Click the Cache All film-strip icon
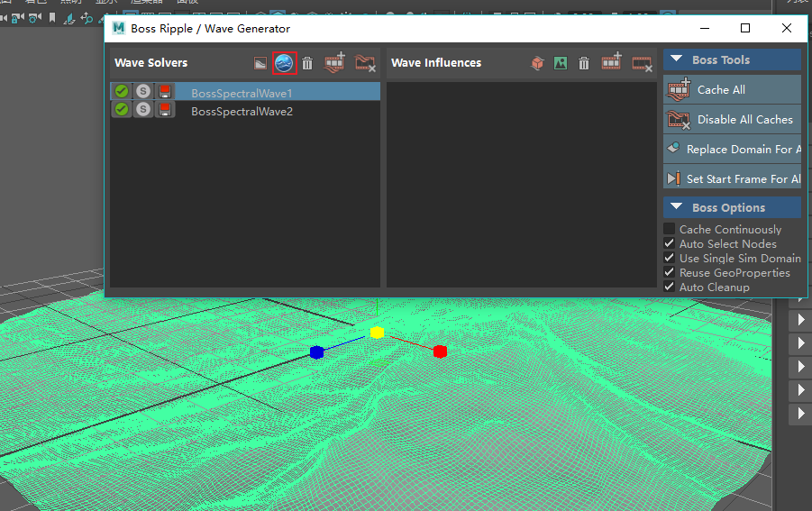The height and width of the screenshot is (511, 812). tap(679, 89)
